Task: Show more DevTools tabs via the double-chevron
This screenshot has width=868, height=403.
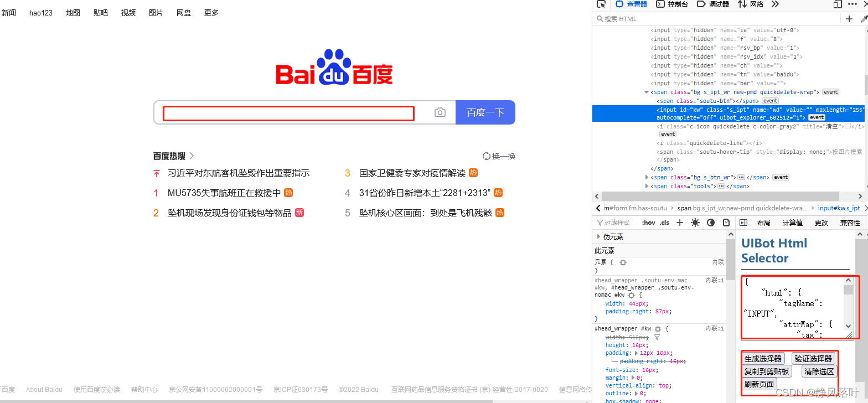Action: pyautogui.click(x=775, y=4)
